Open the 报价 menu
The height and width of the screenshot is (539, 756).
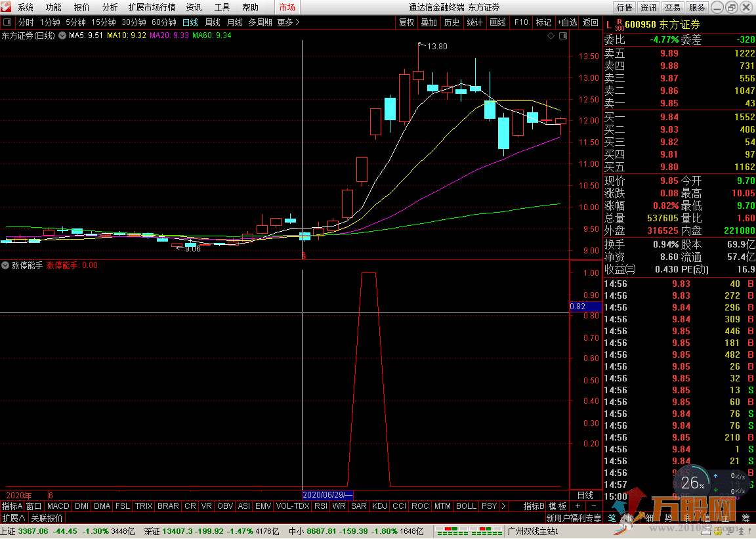point(81,7)
